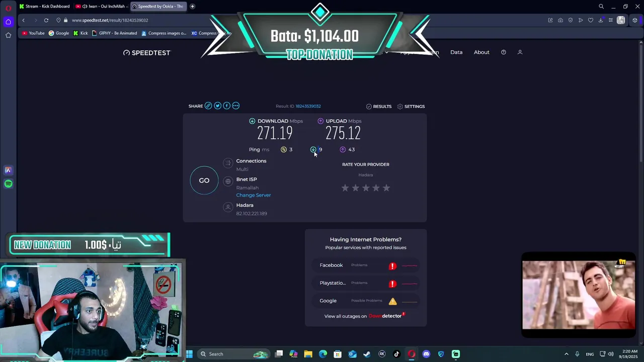The height and width of the screenshot is (362, 644).
Task: Open Windows Start menu
Action: pyautogui.click(x=189, y=354)
